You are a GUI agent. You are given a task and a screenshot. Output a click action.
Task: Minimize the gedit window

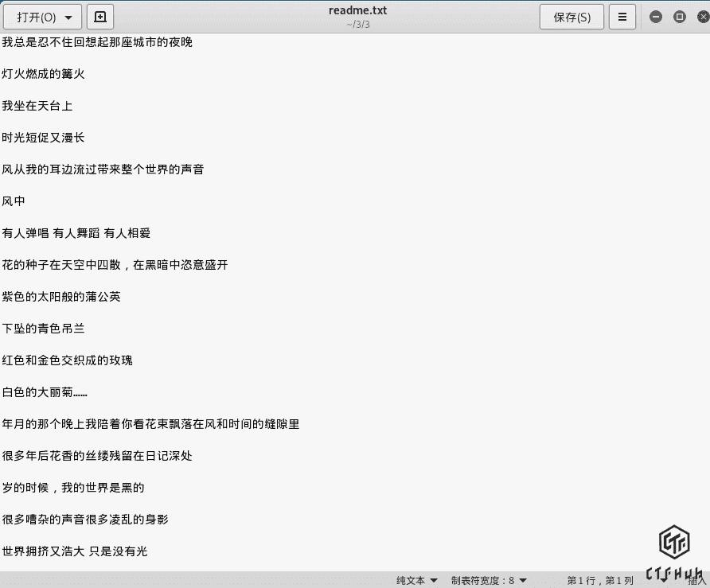click(x=656, y=17)
